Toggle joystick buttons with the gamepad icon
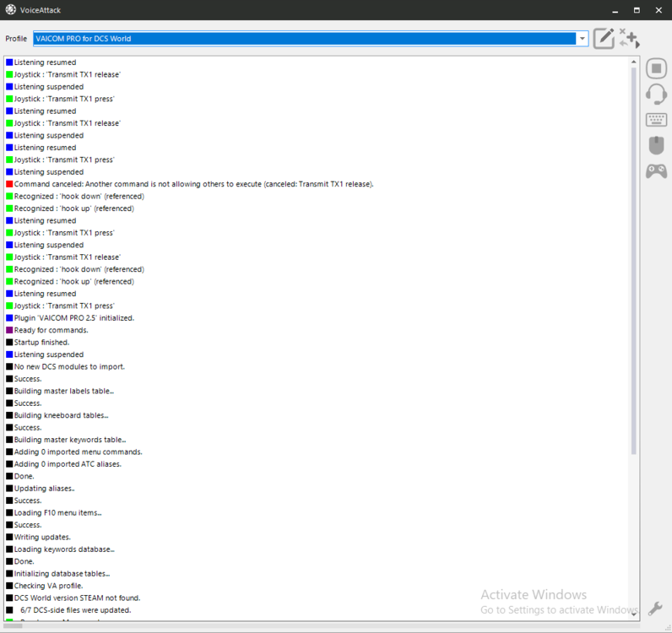 (x=656, y=171)
